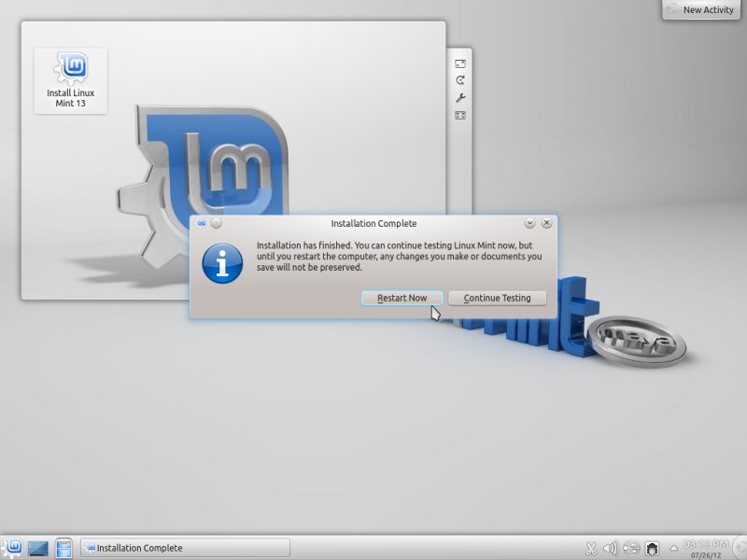Choose Continue Testing in the dialog
This screenshot has height=560, width=747.
497,298
